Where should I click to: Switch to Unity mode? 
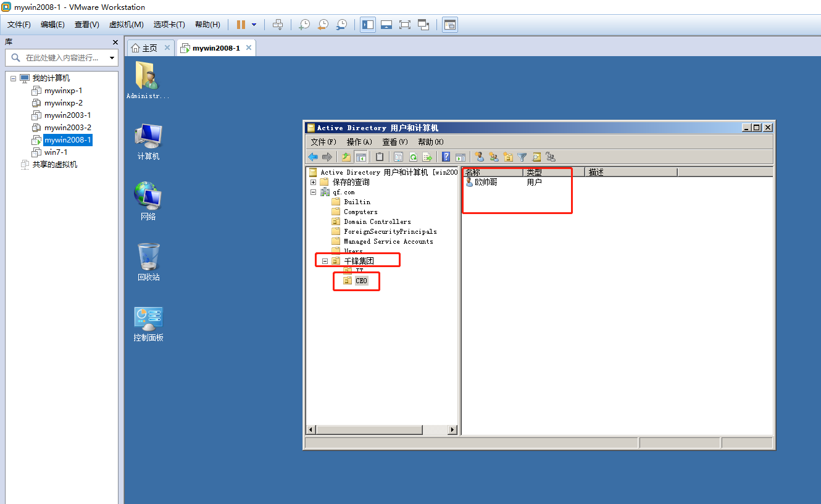(423, 25)
